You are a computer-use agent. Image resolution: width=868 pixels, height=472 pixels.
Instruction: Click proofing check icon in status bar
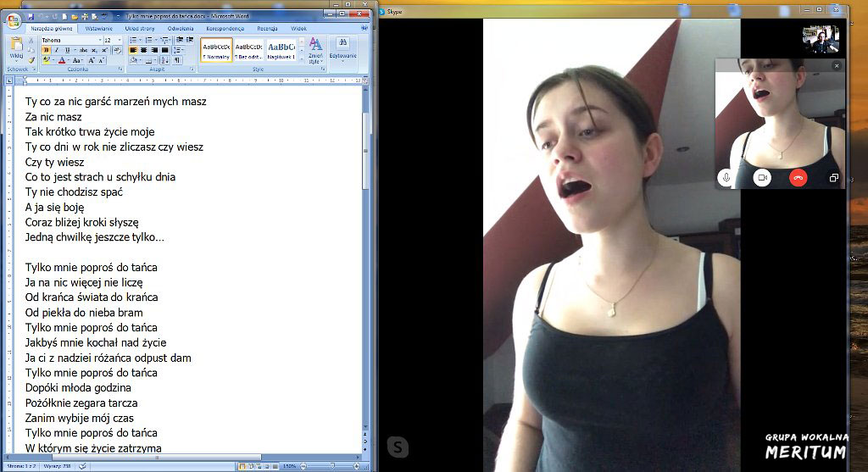coord(82,466)
